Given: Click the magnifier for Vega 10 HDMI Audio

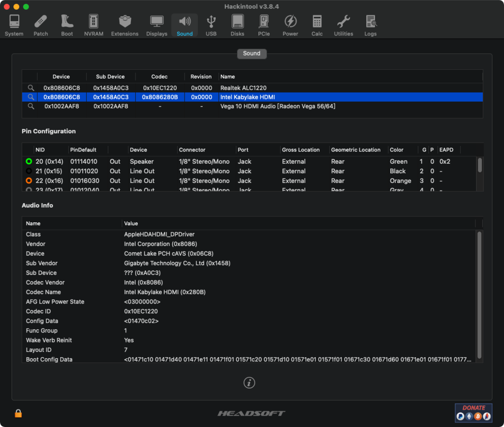Looking at the screenshot, I should (31, 106).
